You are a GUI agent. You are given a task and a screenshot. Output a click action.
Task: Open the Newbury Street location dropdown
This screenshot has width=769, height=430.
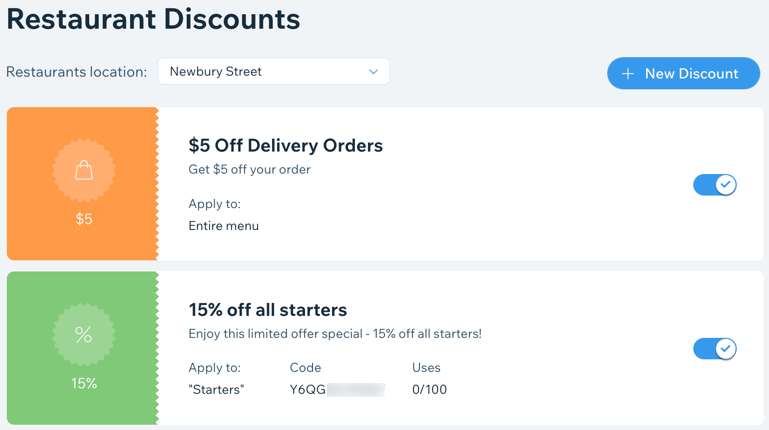coord(274,72)
